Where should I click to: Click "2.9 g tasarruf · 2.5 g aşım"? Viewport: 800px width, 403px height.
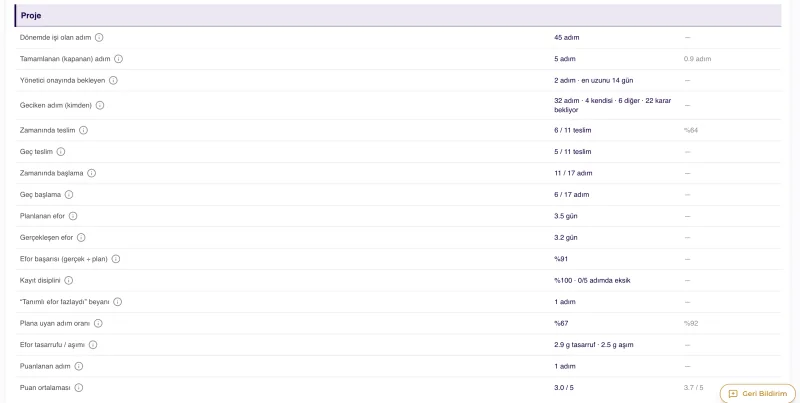pyautogui.click(x=593, y=344)
